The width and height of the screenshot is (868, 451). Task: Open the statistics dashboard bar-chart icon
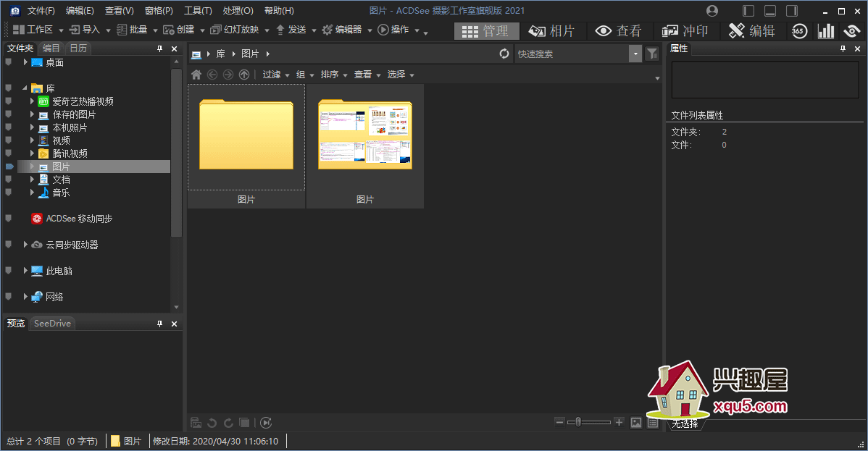pos(825,31)
